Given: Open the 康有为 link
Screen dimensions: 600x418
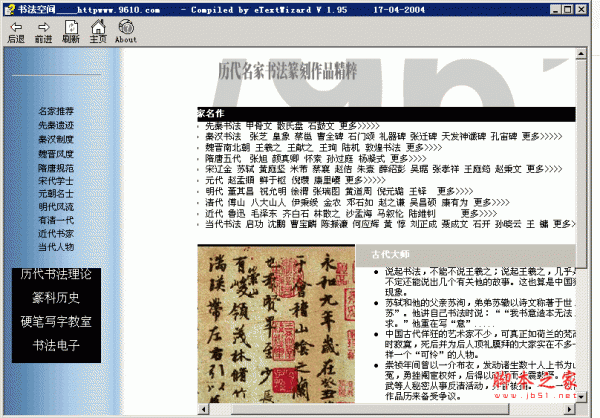Looking at the screenshot, I should pos(455,202).
